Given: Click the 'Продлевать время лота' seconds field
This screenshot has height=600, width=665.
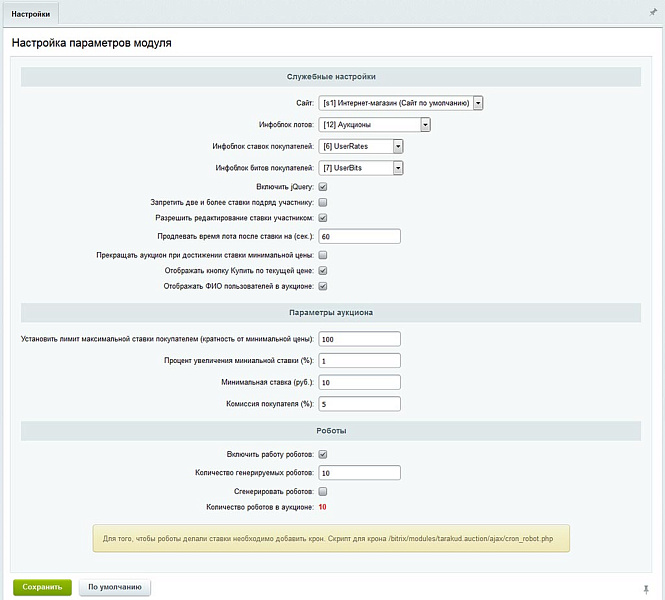Looking at the screenshot, I should coord(360,236).
